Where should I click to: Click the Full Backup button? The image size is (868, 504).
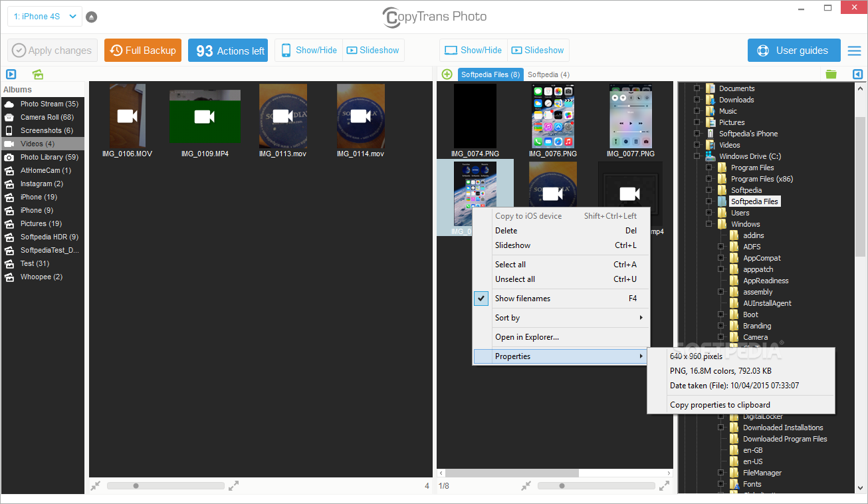click(x=143, y=51)
